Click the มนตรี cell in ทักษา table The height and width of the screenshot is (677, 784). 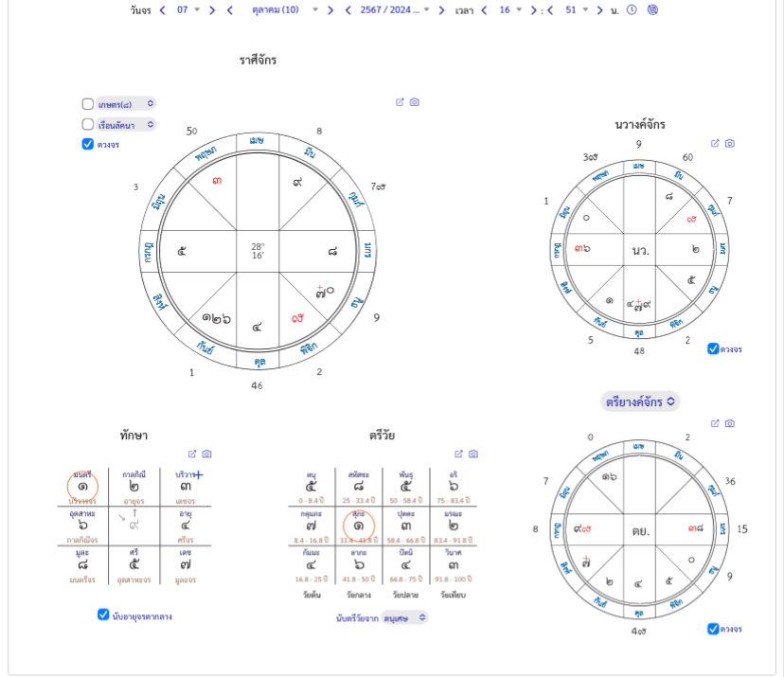coord(82,487)
